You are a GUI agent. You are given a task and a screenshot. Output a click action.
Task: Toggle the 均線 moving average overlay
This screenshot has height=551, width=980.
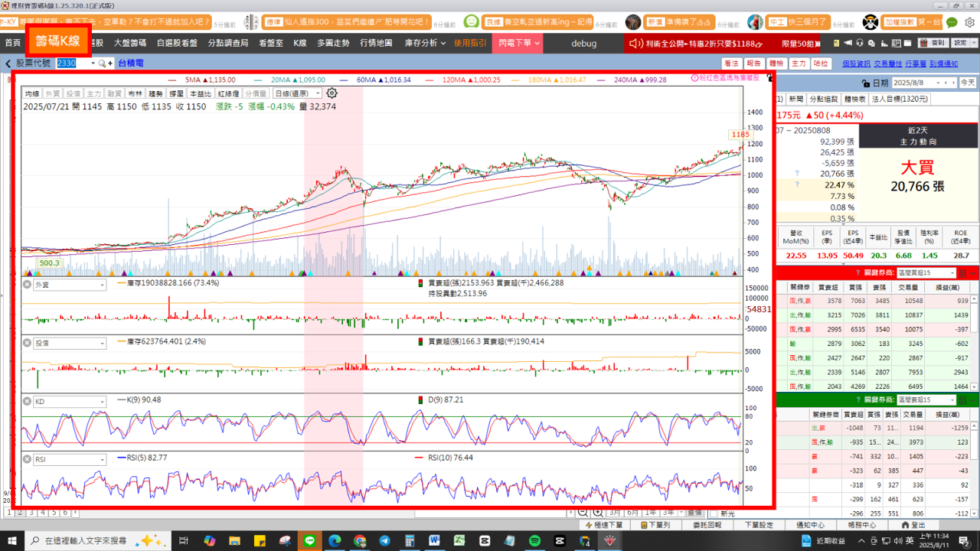pos(31,93)
